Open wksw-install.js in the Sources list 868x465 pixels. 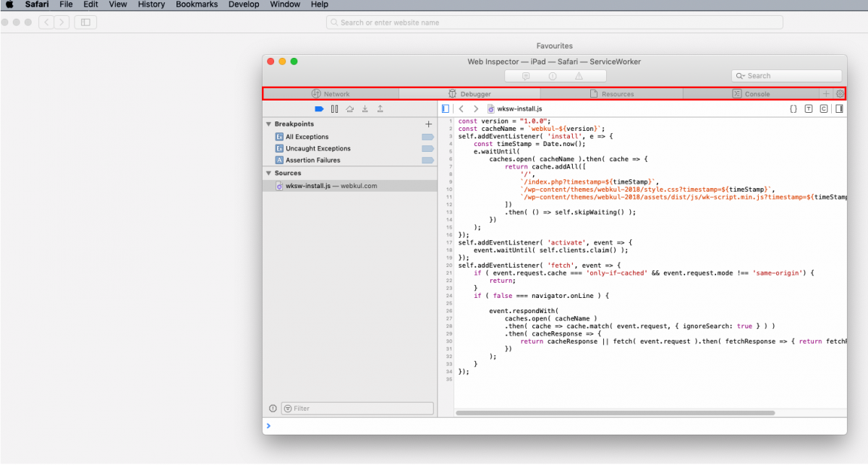pos(350,186)
